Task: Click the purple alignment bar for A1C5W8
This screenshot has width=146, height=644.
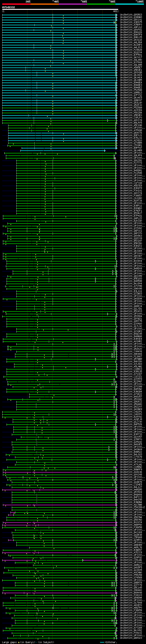Action: 60,505
